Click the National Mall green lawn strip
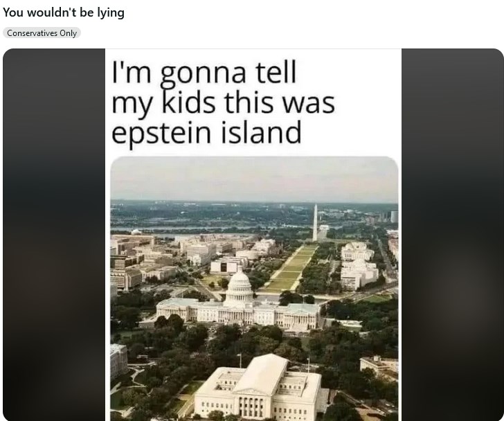The width and height of the screenshot is (504, 421). pos(291,269)
